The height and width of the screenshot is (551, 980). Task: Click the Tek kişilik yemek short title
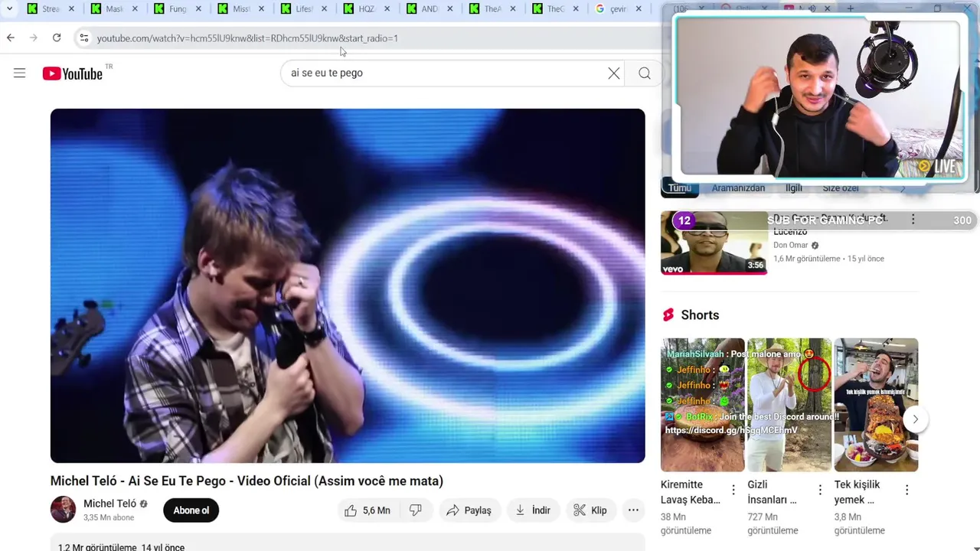pos(857,492)
